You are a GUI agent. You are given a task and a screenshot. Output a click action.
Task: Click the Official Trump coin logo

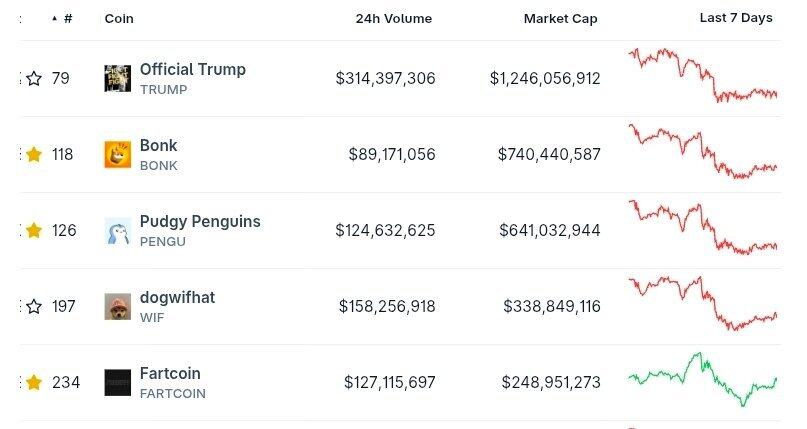117,78
